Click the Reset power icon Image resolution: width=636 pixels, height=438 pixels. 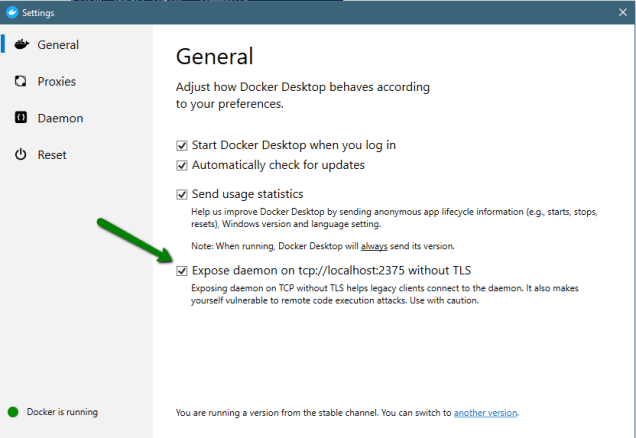20,155
